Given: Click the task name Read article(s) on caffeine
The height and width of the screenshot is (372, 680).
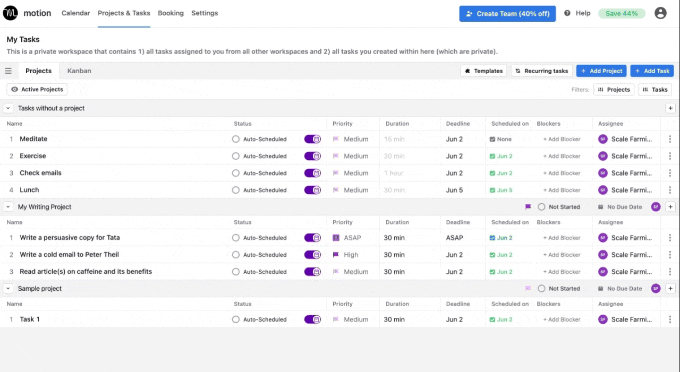Looking at the screenshot, I should pyautogui.click(x=85, y=271).
